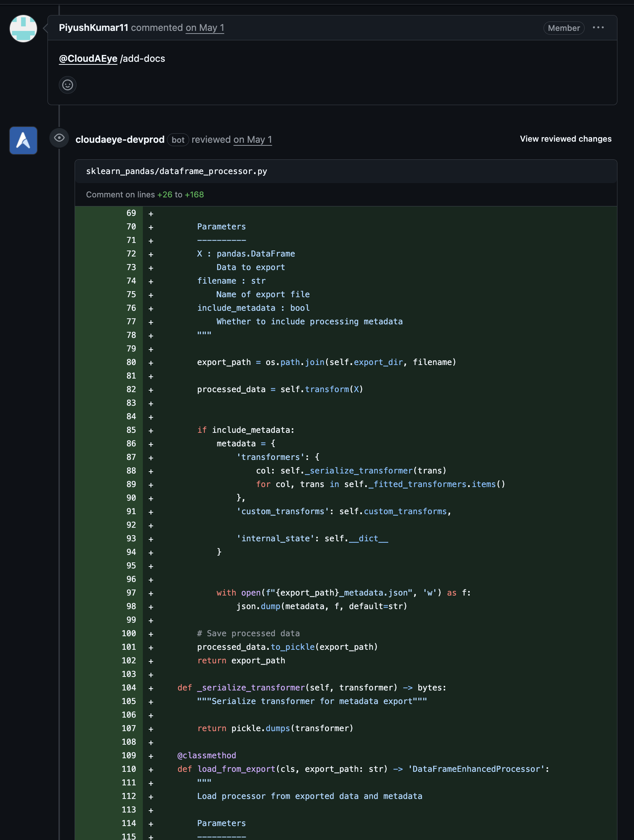Click the 'export_path = os.path.join' code line
This screenshot has height=840, width=634.
[x=326, y=362]
